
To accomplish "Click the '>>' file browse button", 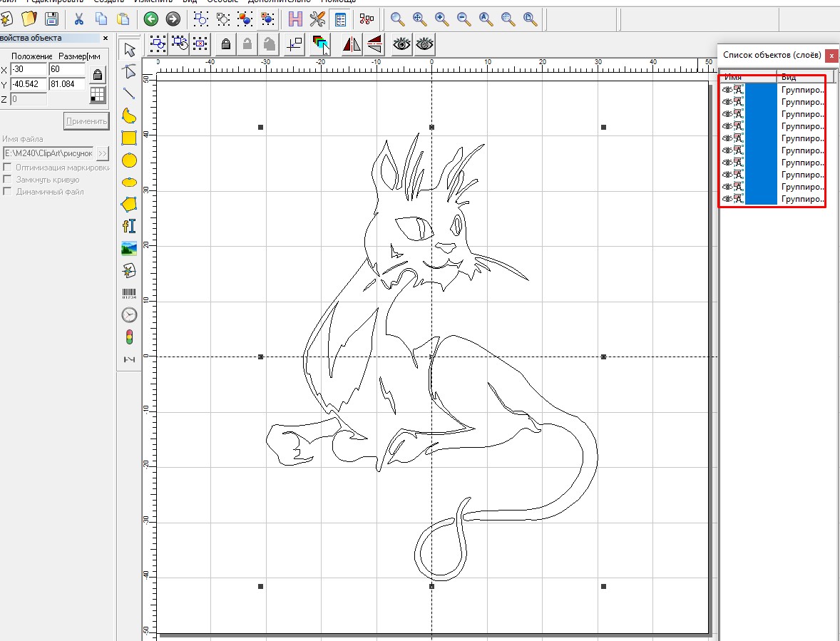I will coord(103,153).
